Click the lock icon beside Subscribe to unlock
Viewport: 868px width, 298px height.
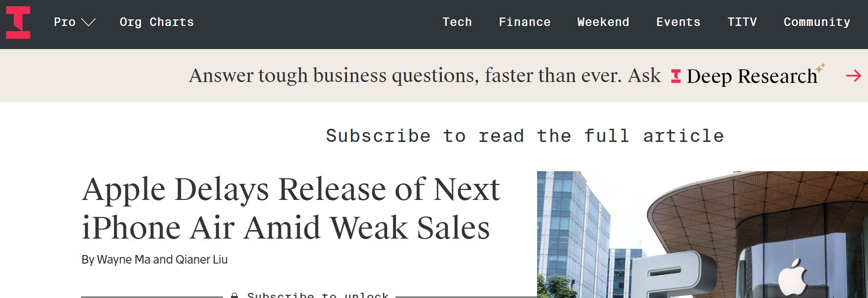click(234, 295)
